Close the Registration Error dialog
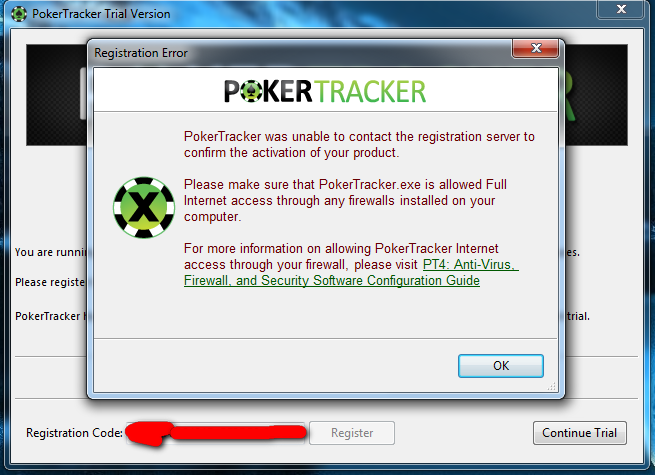The height and width of the screenshot is (475, 655). (x=536, y=48)
